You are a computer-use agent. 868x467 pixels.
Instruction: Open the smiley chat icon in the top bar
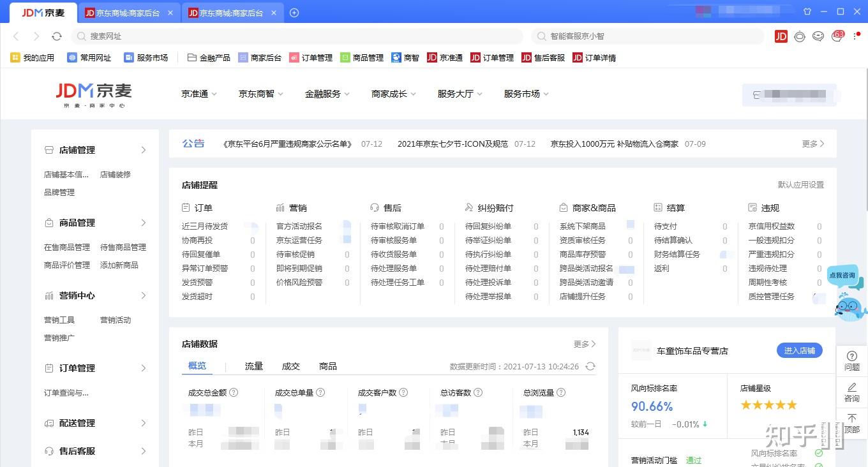(818, 36)
